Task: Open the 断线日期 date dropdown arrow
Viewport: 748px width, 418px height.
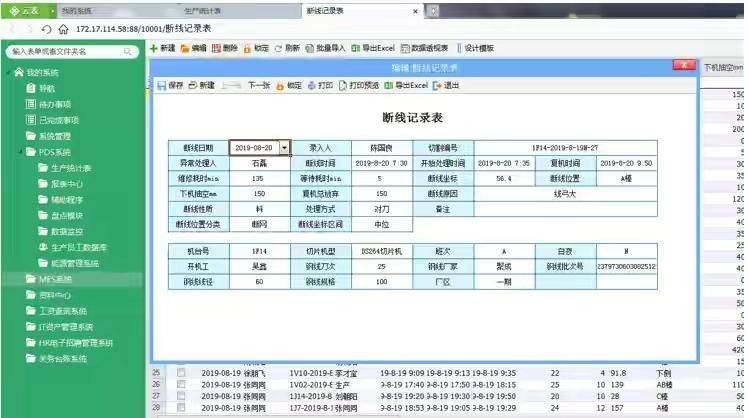Action: tap(284, 148)
